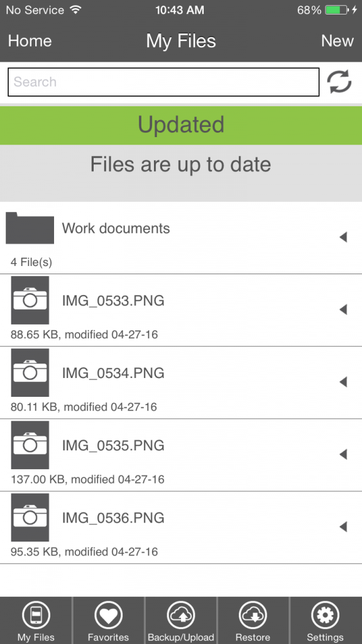Refresh the file list with sync icon

point(339,82)
